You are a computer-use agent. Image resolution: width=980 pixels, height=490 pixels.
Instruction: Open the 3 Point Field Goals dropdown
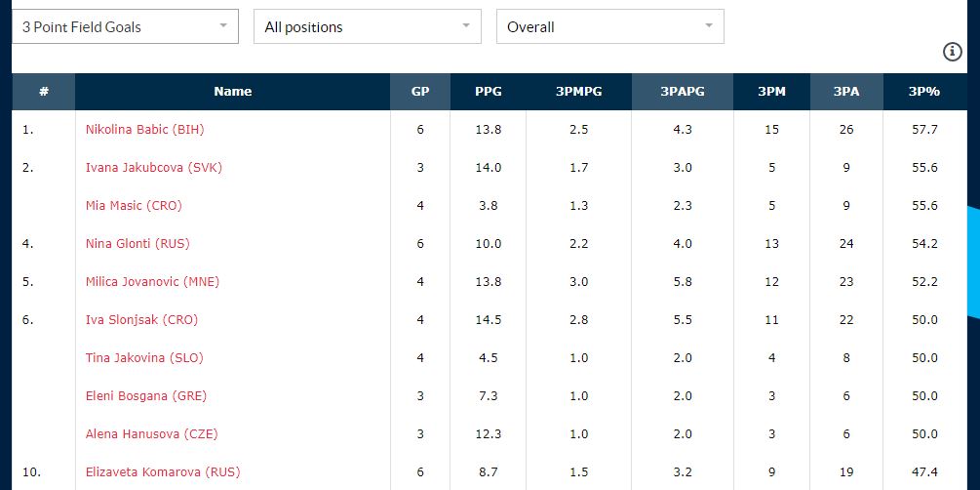click(x=125, y=27)
